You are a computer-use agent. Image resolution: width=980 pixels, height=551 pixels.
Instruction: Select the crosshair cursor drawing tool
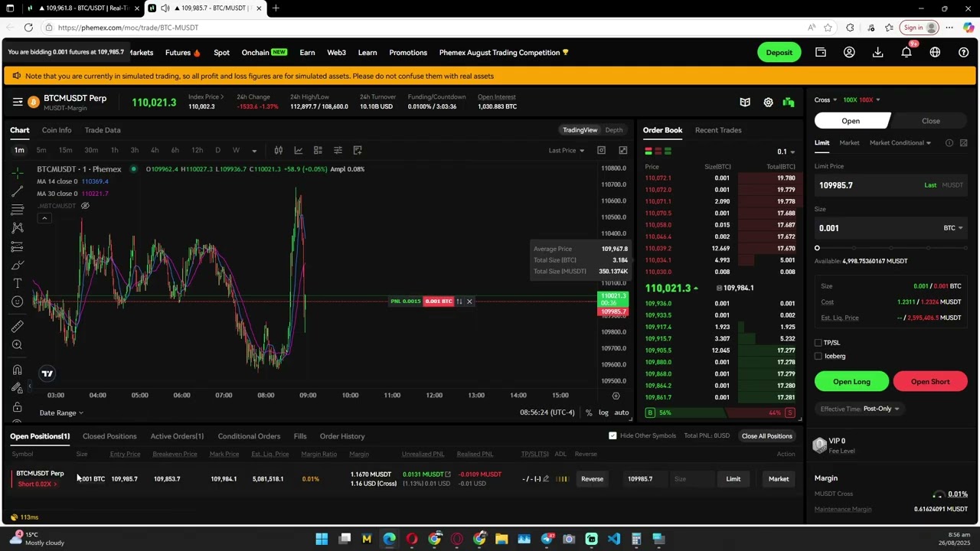point(17,172)
